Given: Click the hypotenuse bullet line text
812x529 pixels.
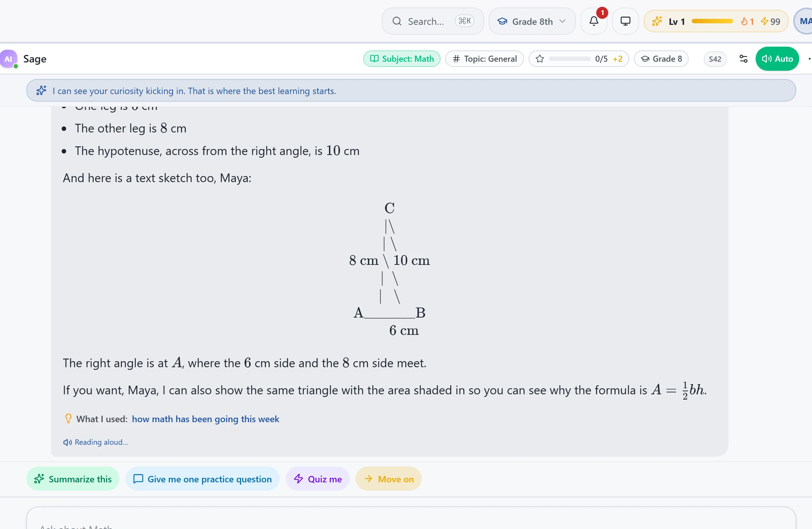Looking at the screenshot, I should pyautogui.click(x=217, y=151).
